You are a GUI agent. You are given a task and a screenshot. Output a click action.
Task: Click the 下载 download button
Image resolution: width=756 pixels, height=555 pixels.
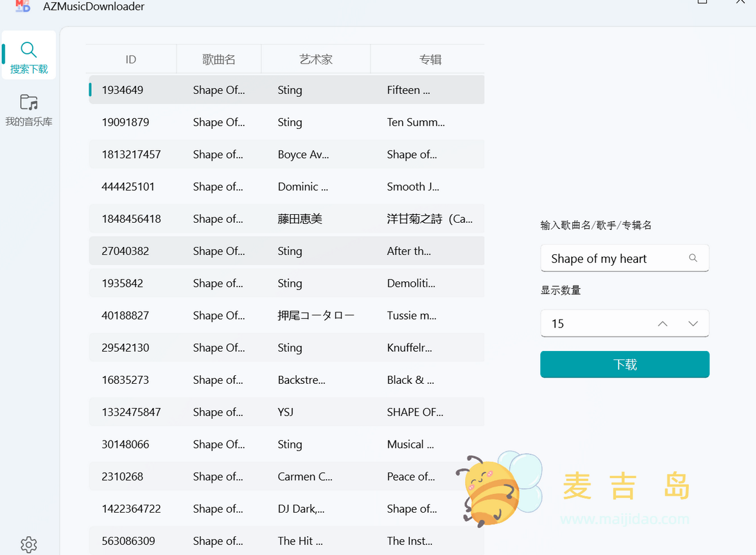625,364
